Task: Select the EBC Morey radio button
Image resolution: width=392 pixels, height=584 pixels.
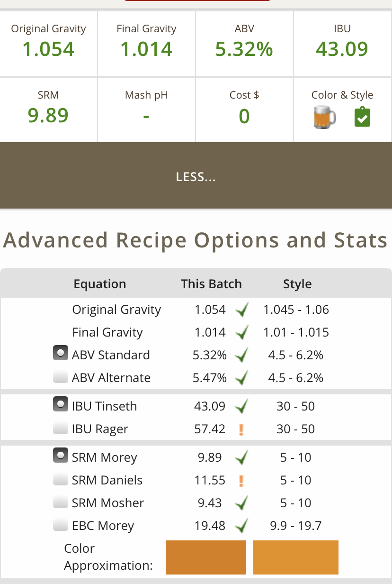Action: (61, 526)
